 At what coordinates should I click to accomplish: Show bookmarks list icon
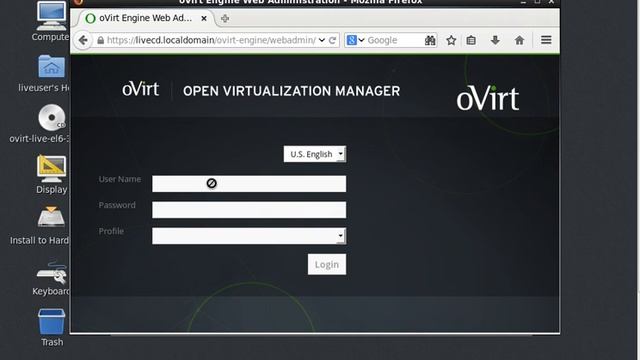(471, 40)
